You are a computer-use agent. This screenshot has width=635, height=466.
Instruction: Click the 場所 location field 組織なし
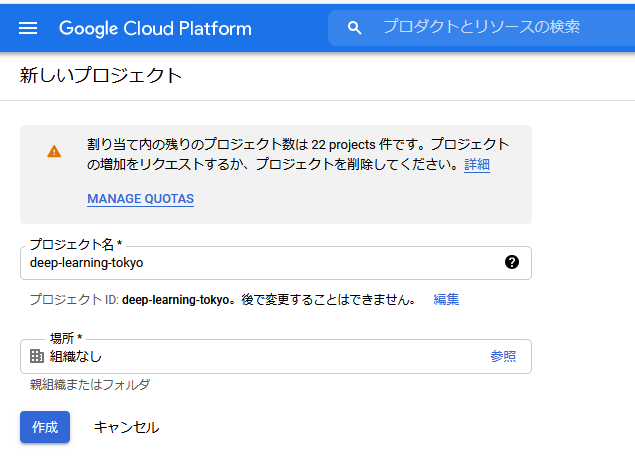276,357
